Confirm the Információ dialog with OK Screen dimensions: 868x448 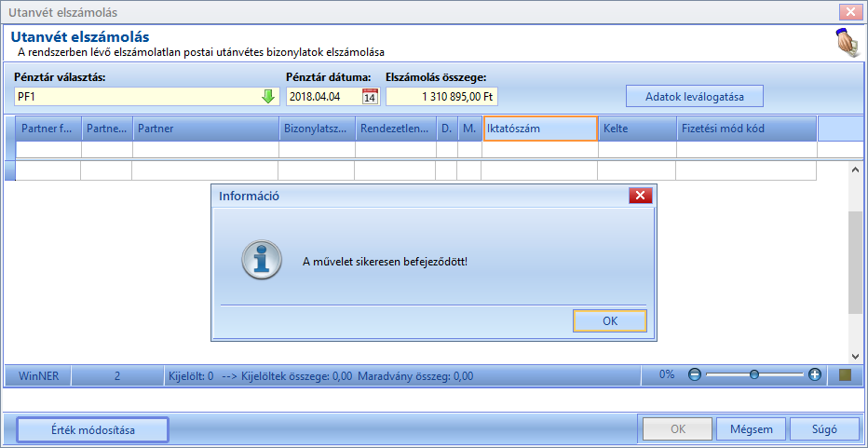pyautogui.click(x=610, y=320)
